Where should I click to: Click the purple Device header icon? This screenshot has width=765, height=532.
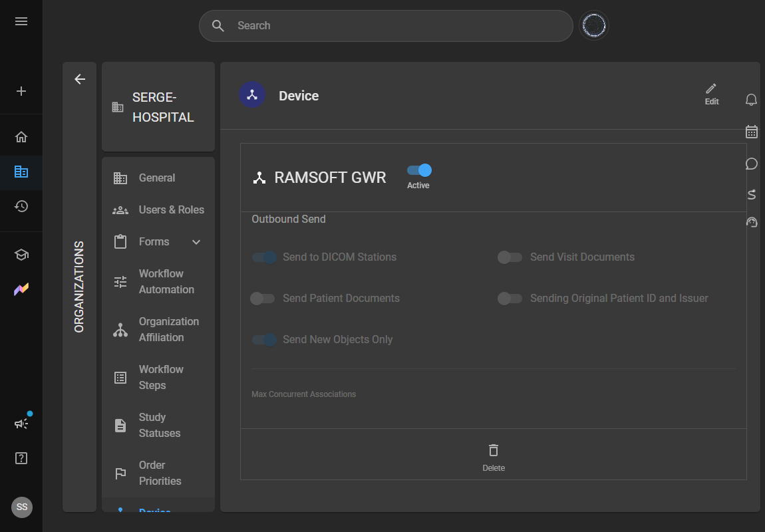(251, 95)
